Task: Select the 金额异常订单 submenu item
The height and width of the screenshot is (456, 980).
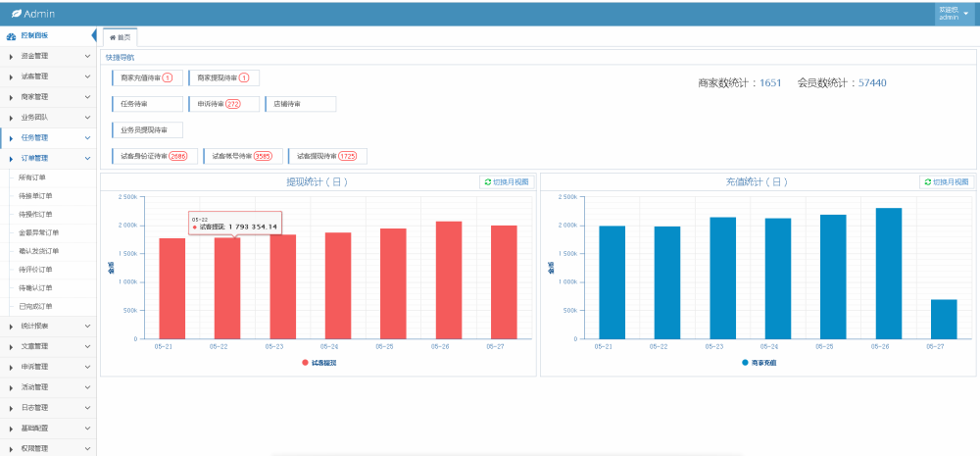Action: pos(39,232)
